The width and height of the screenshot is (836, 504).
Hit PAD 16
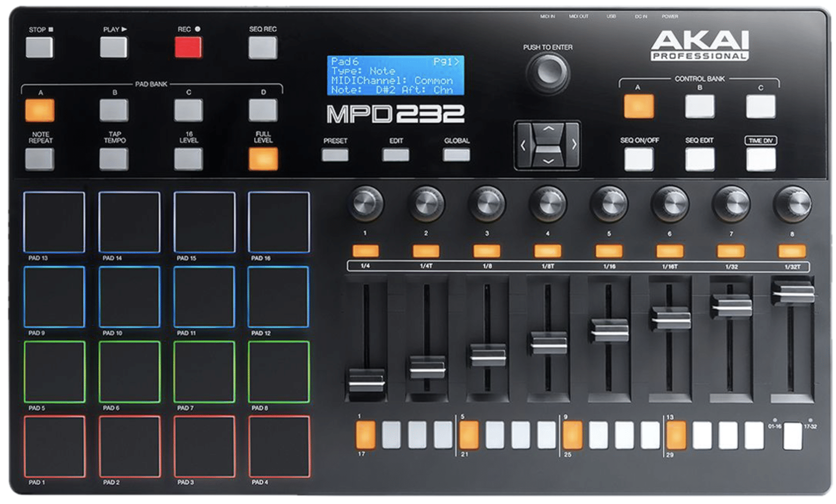279,222
